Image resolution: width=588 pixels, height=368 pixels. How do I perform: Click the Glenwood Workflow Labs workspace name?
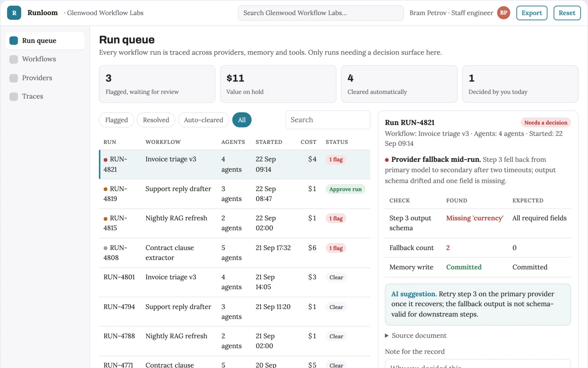(x=105, y=13)
